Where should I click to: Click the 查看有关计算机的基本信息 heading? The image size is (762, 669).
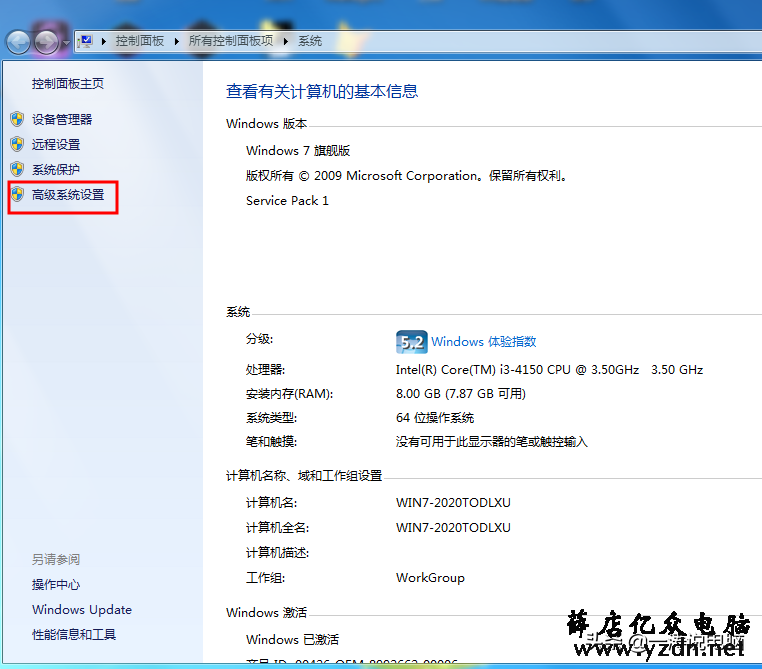(x=322, y=91)
